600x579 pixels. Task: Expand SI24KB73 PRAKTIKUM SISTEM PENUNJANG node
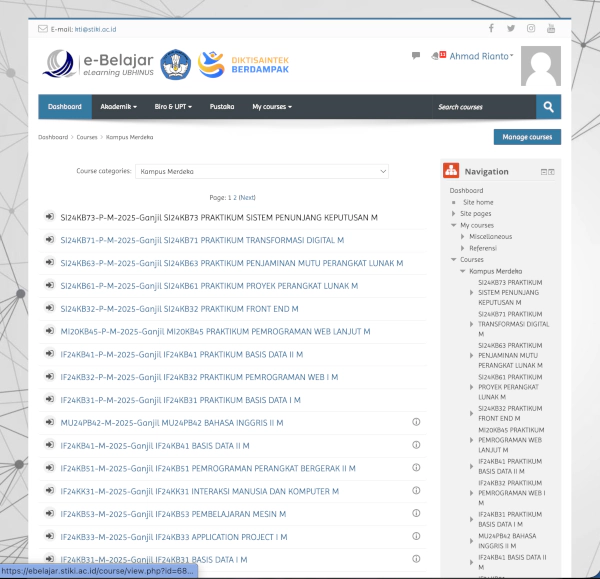pos(471,292)
